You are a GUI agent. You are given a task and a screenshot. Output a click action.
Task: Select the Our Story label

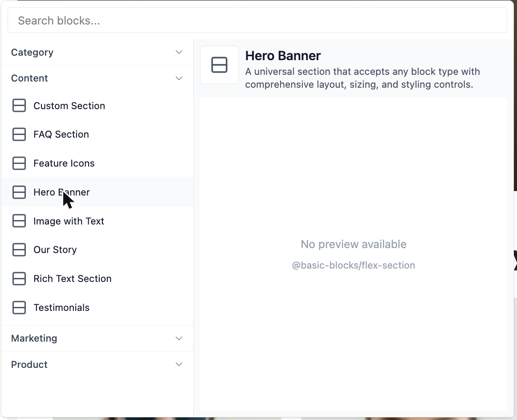click(55, 250)
